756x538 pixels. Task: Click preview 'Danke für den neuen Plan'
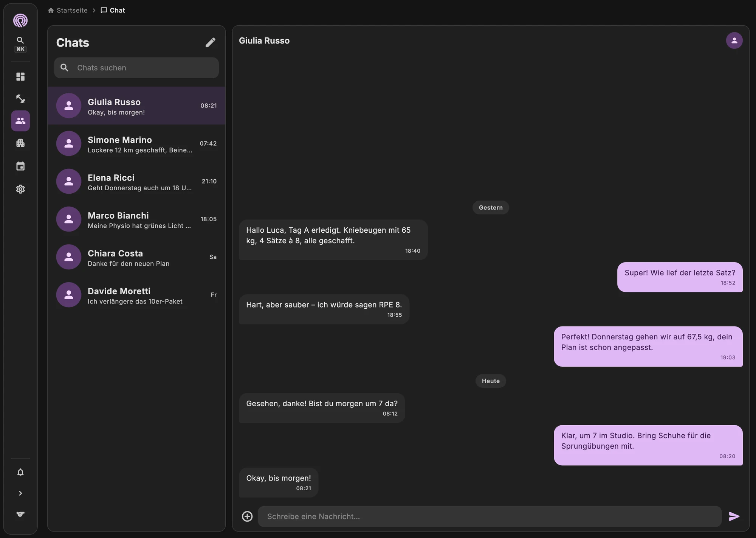(129, 264)
